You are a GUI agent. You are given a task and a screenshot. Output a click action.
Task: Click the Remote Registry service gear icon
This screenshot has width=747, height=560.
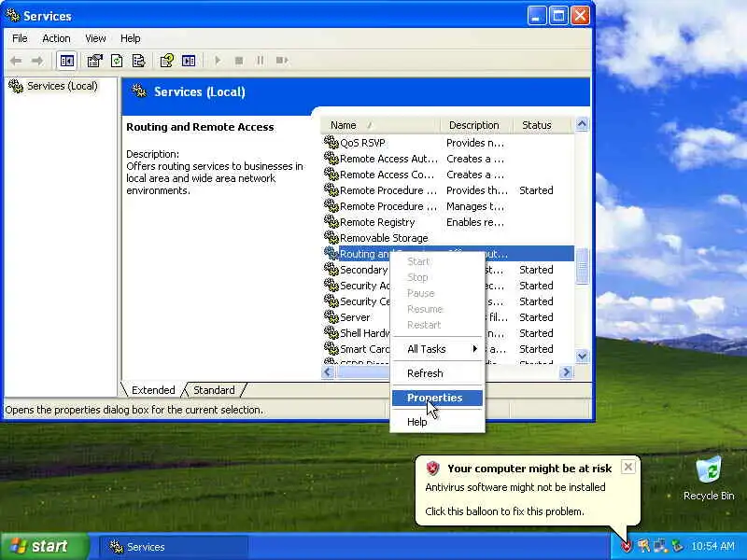[331, 222]
